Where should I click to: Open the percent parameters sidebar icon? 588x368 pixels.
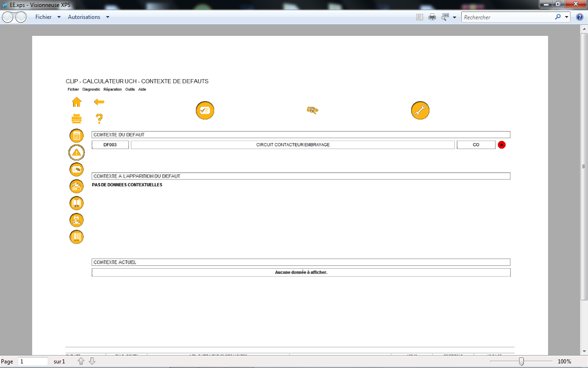(77, 169)
